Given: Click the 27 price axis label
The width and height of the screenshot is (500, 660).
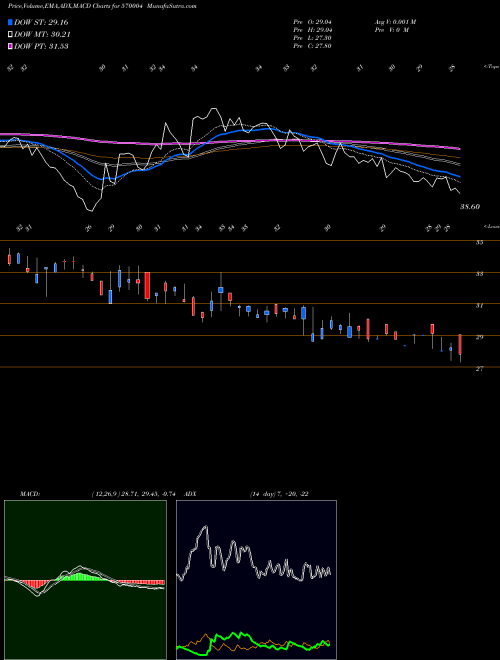Looking at the screenshot, I should coord(479,369).
